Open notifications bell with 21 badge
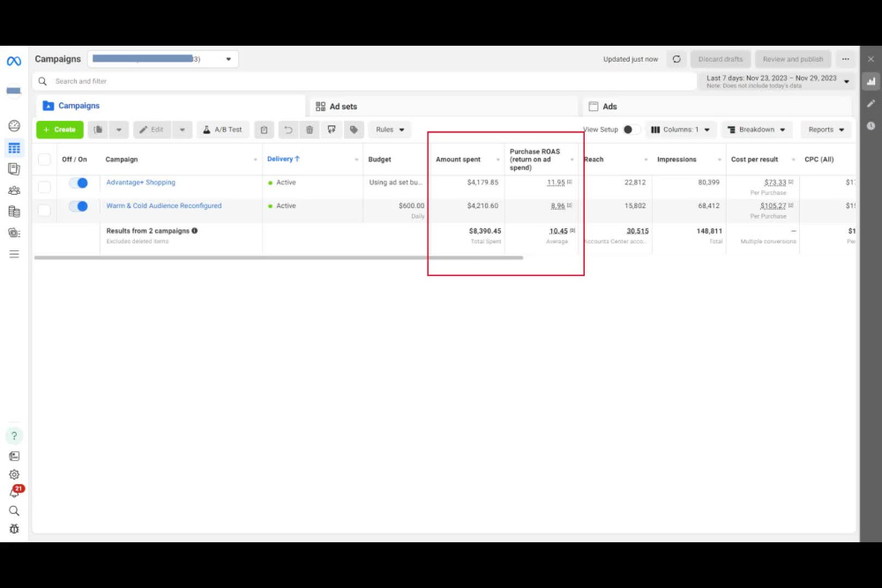This screenshot has width=882, height=588. pos(15,492)
